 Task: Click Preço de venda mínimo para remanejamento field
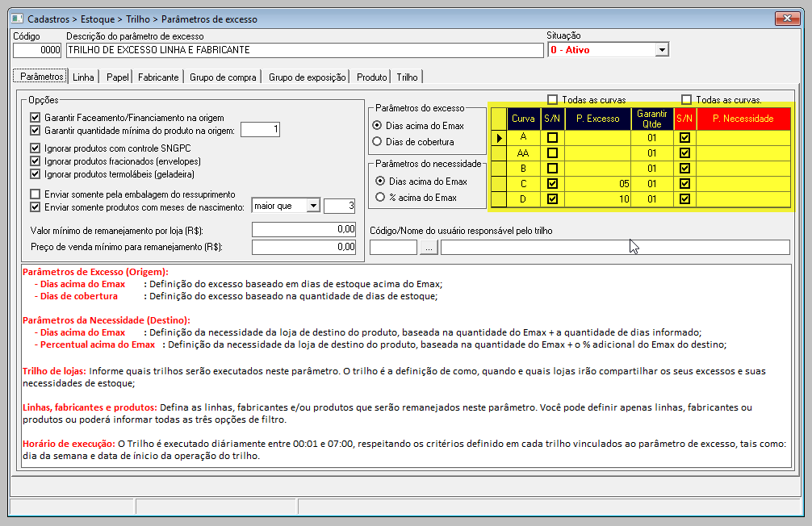click(x=304, y=247)
